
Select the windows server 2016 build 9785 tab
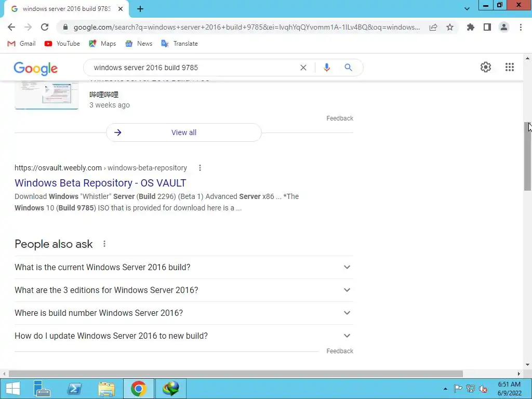66,9
